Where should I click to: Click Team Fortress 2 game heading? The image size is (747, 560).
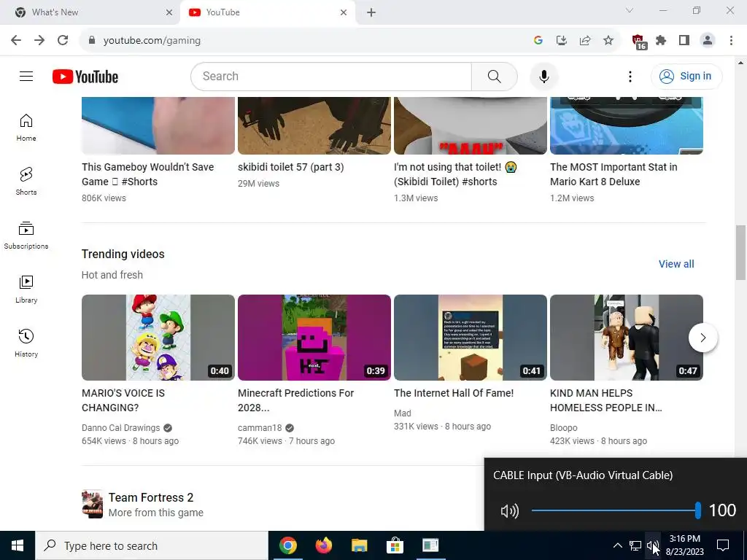(x=151, y=497)
